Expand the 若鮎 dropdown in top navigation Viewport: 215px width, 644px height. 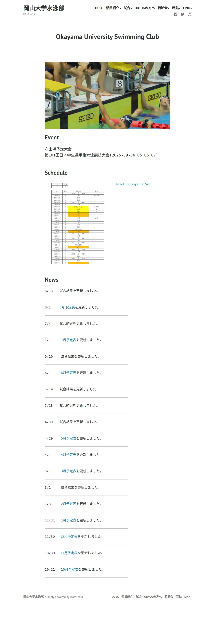click(x=176, y=8)
